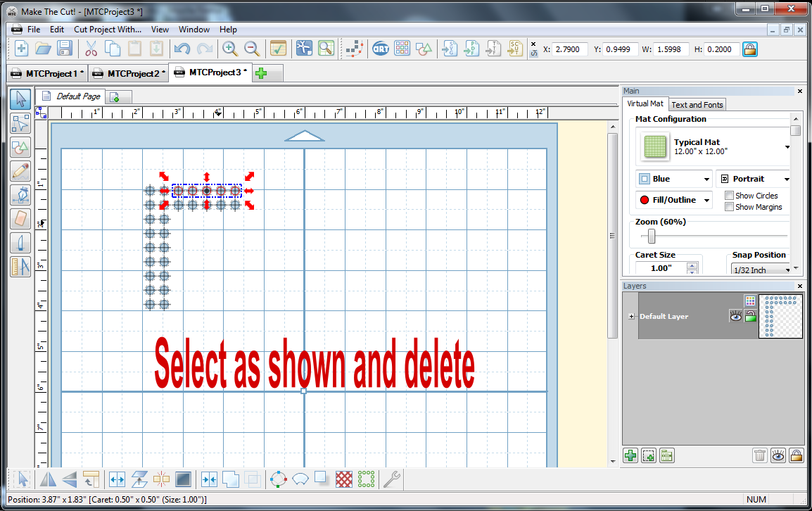
Task: Open the Blue mat color dropdown
Action: (673, 179)
